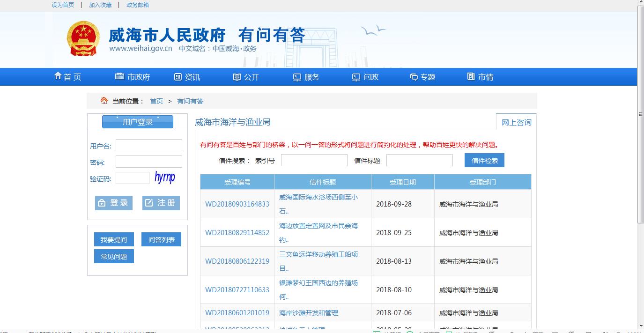644x333 pixels.
Task: Open the 问政 section
Action: [x=365, y=77]
